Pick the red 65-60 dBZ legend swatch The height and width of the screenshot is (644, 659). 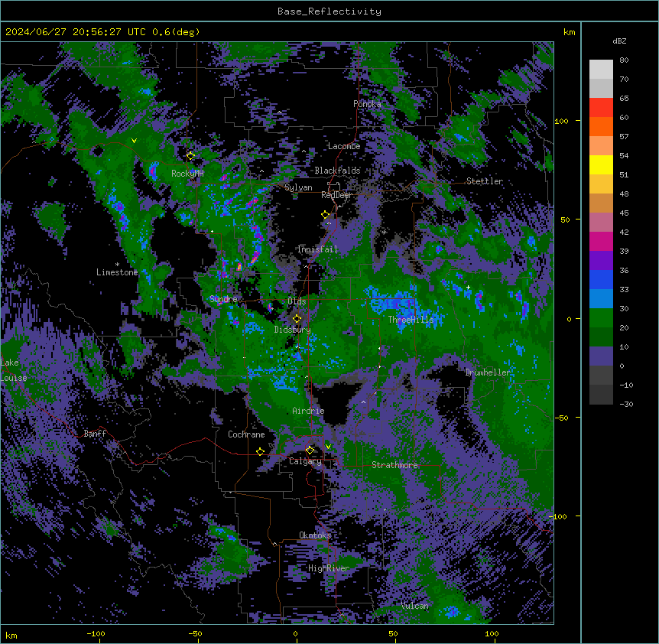(601, 108)
